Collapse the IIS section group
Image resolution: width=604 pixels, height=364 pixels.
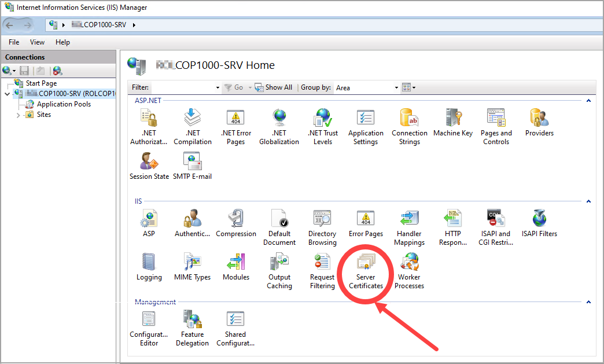point(588,201)
